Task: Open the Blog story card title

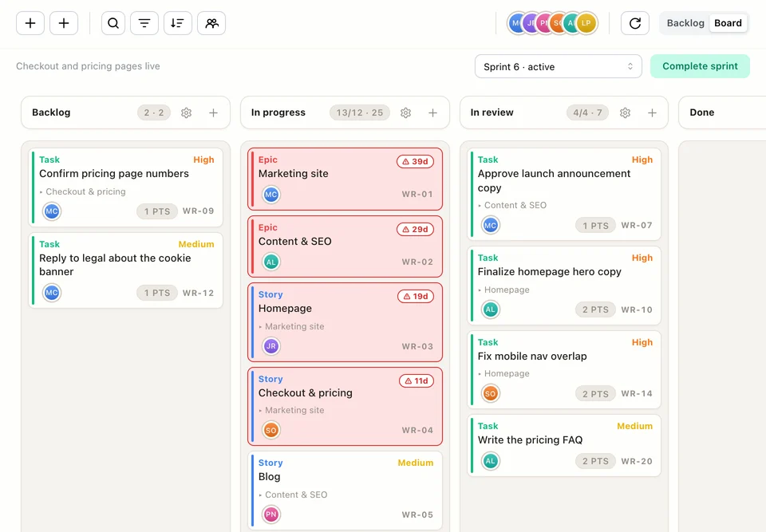Action: click(x=269, y=476)
